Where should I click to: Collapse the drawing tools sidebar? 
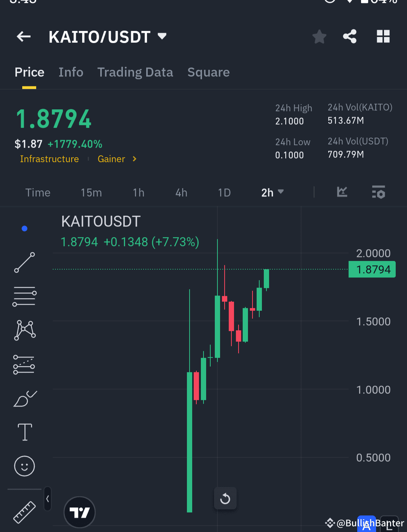pyautogui.click(x=47, y=498)
